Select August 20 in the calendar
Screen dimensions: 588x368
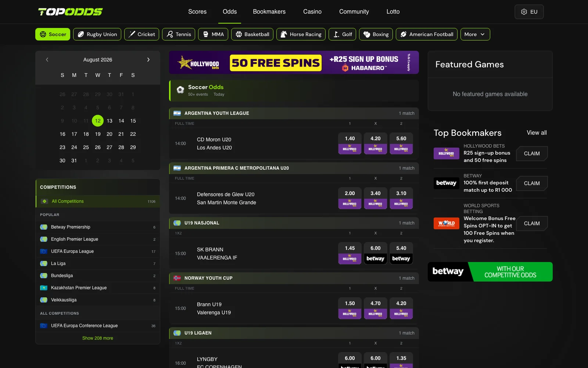click(110, 134)
